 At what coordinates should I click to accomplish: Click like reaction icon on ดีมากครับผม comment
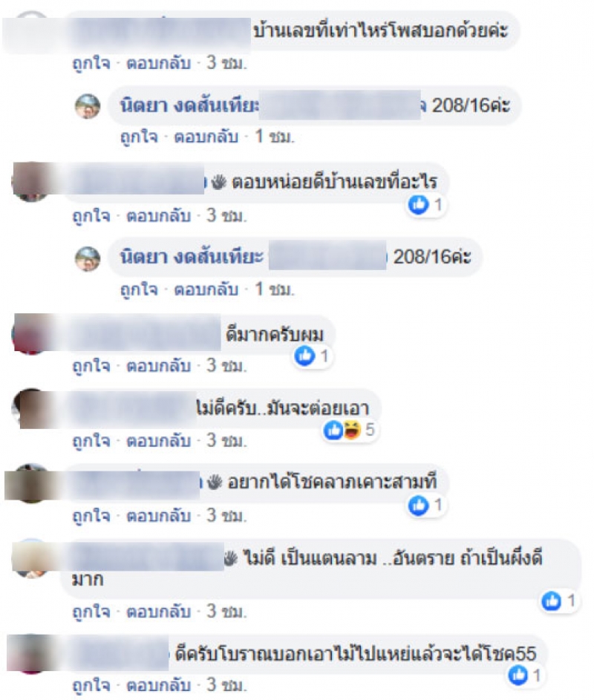(305, 356)
